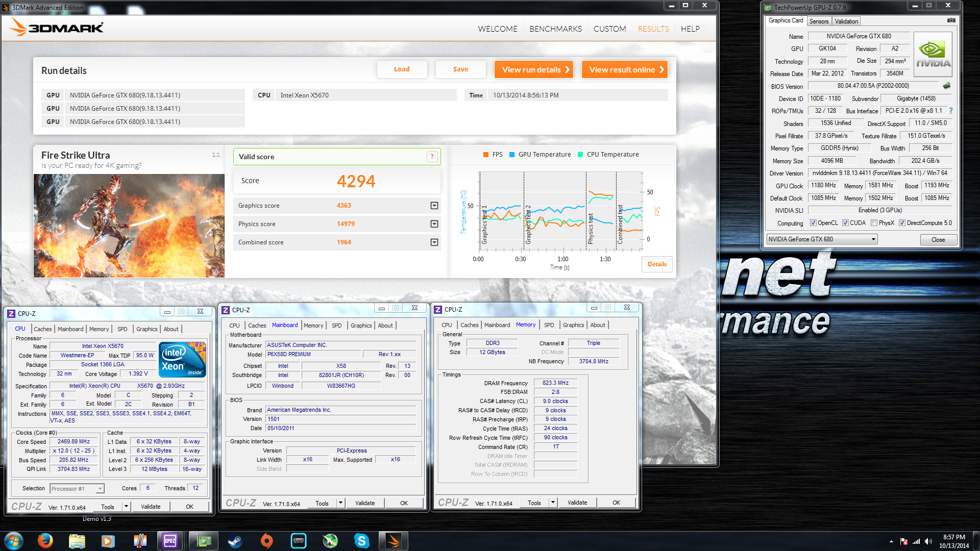Show hidden tray icons arrow
This screenshot has height=551, width=980.
[891, 541]
